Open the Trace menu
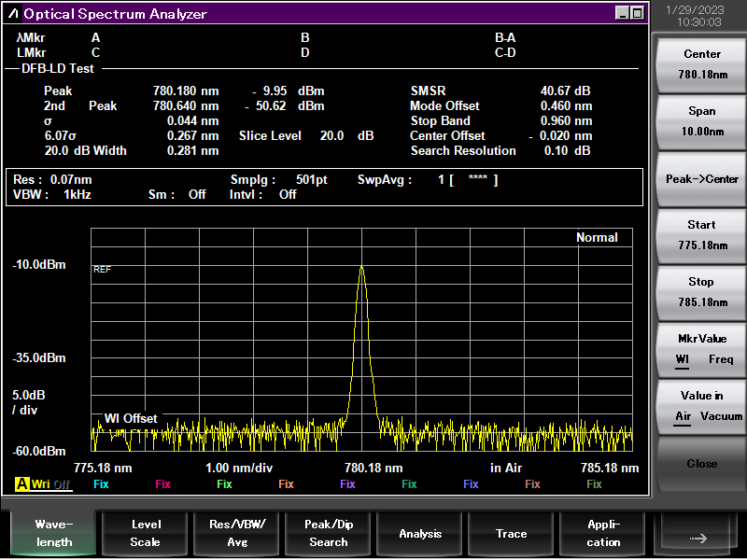The height and width of the screenshot is (560, 747). (x=511, y=534)
